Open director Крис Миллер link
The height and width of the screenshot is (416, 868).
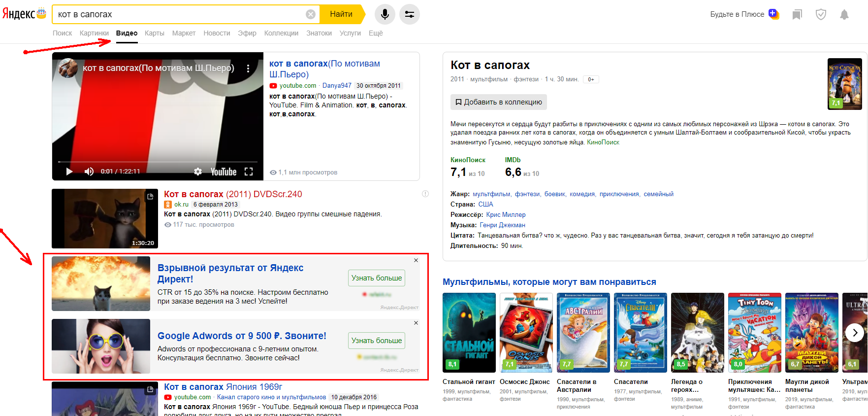[506, 215]
